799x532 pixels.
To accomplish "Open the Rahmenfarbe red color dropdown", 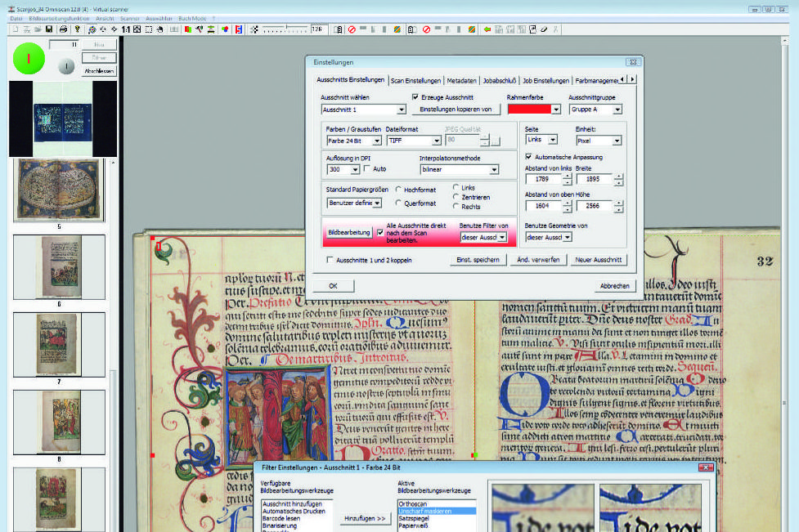I will coord(556,110).
